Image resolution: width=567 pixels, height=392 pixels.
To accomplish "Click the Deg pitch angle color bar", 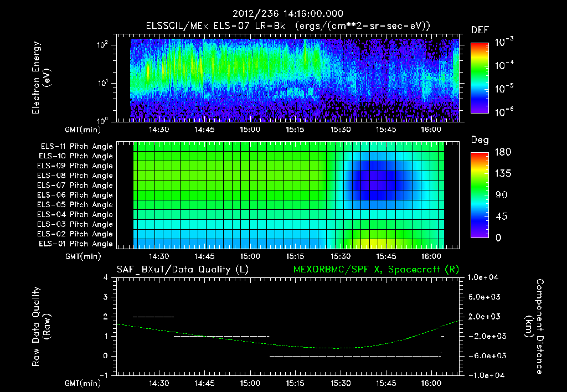I will click(x=480, y=195).
